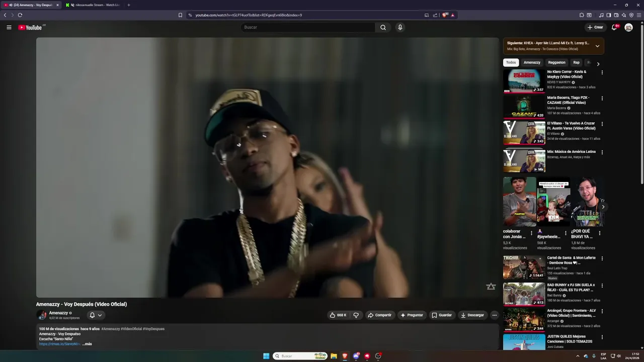Screen dimensions: 644x362
Task: Start voice search with the microphone
Action: pyautogui.click(x=400, y=27)
